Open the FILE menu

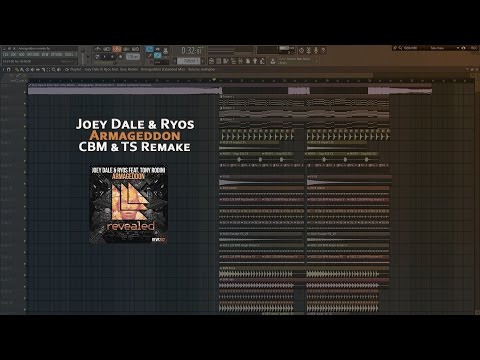(x=5, y=54)
